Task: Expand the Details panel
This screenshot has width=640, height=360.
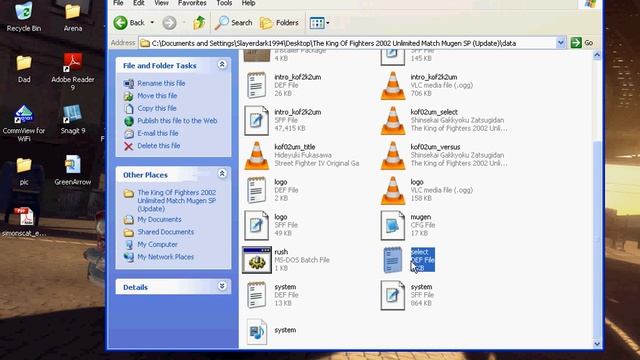Action: (x=222, y=286)
